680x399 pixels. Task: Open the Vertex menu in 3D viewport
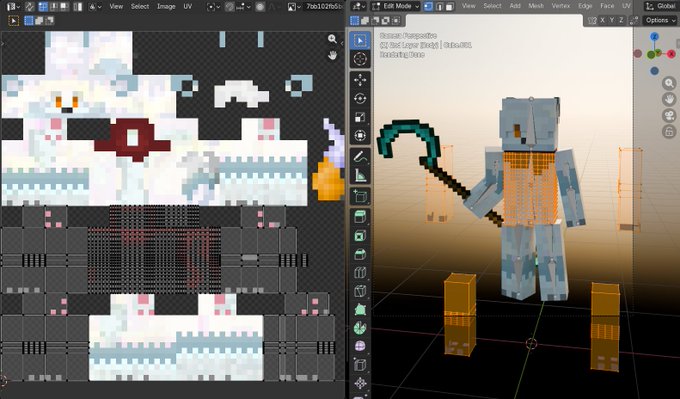560,6
